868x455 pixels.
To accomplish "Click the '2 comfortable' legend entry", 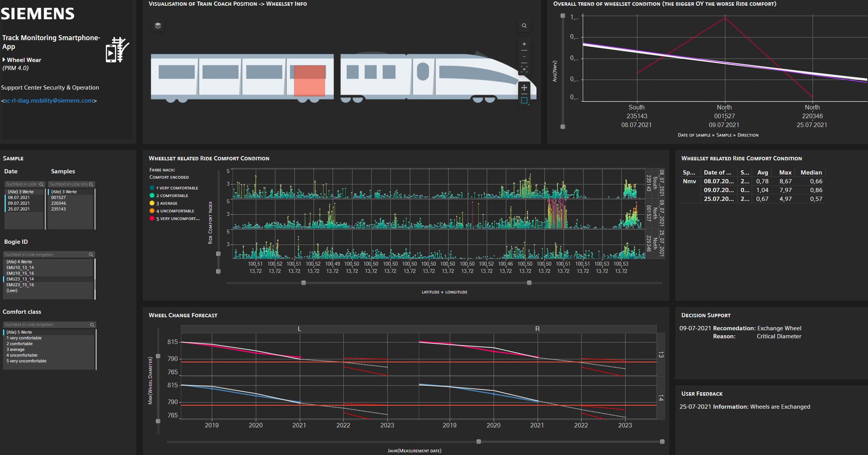I will pyautogui.click(x=172, y=195).
